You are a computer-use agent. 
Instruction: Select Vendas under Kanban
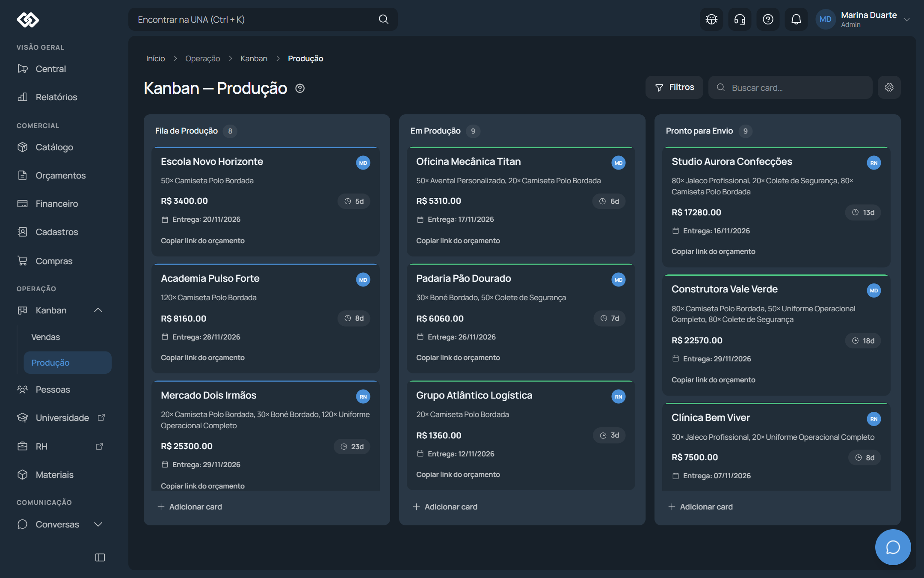(x=45, y=337)
